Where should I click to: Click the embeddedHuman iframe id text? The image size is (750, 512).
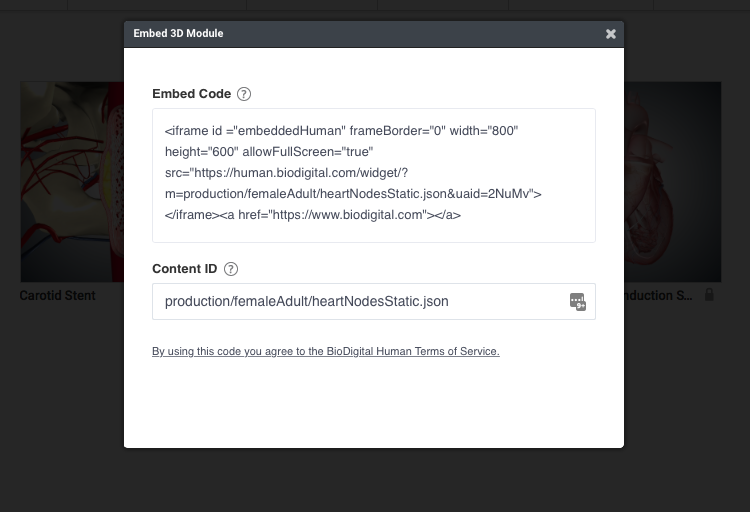pos(289,131)
